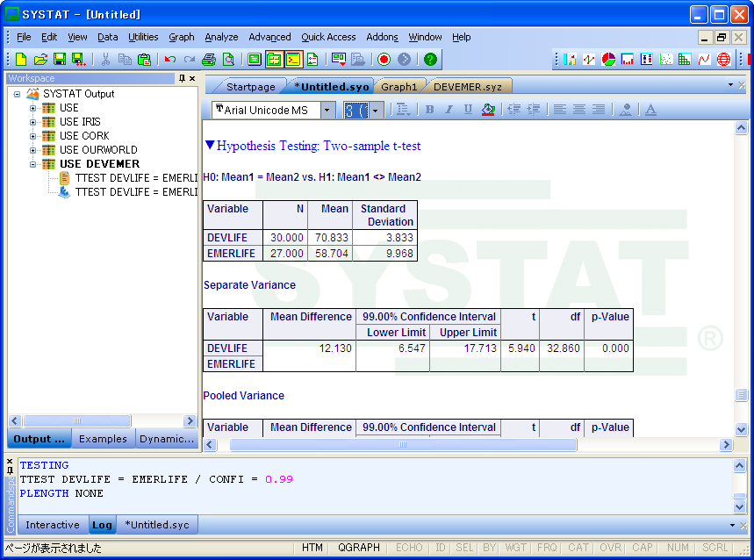This screenshot has width=754, height=560.
Task: Center align text
Action: 579,110
